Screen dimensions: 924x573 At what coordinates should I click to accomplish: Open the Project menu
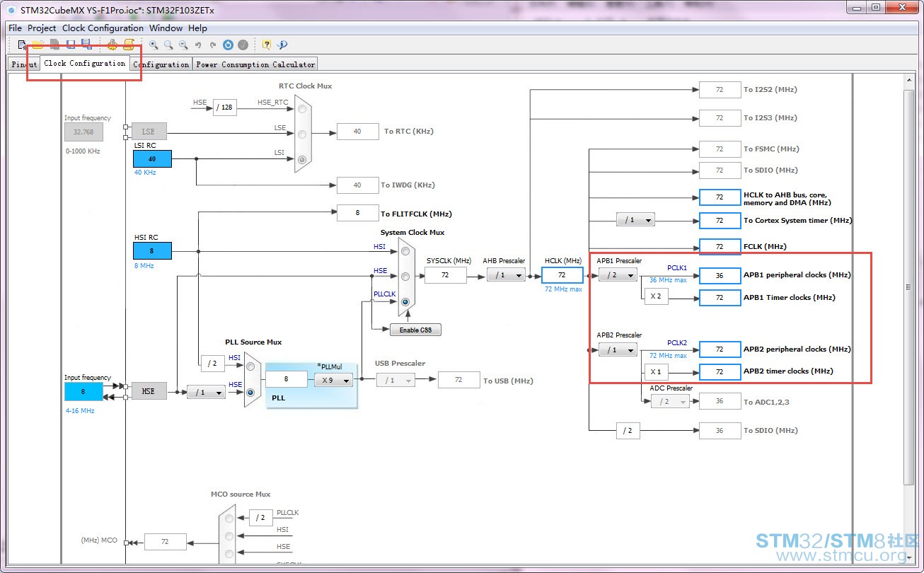pos(42,28)
